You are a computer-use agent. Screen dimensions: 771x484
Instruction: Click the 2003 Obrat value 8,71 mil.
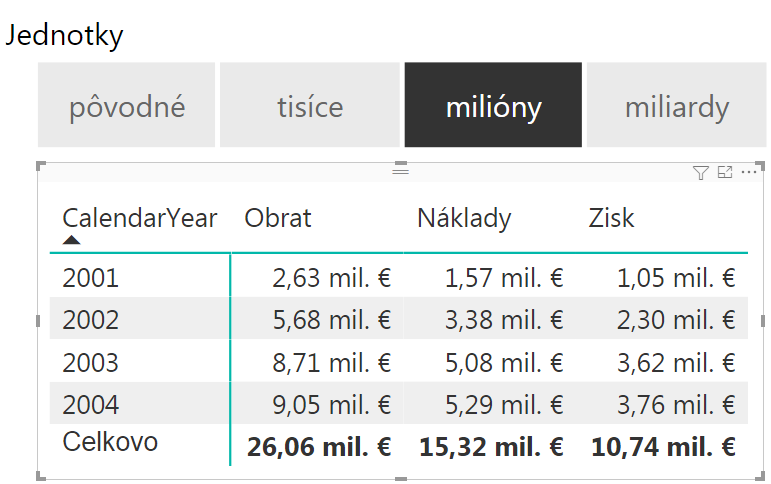332,363
